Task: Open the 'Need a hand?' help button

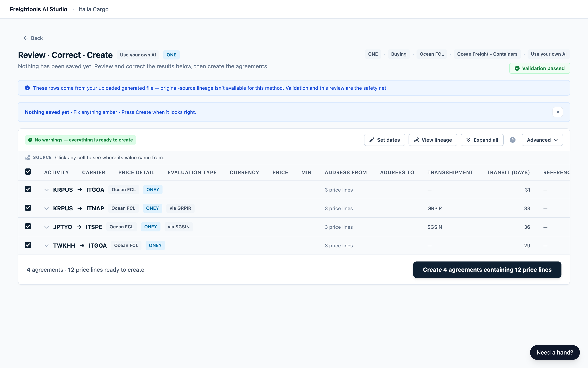Action: point(555,352)
